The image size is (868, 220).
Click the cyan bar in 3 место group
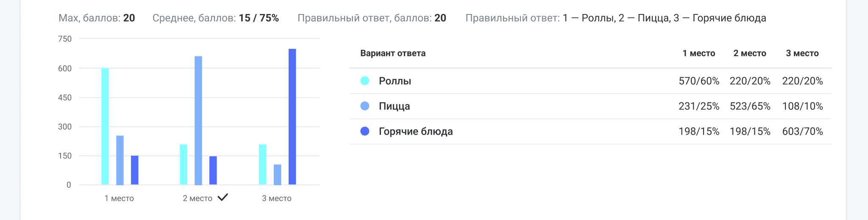[263, 165]
